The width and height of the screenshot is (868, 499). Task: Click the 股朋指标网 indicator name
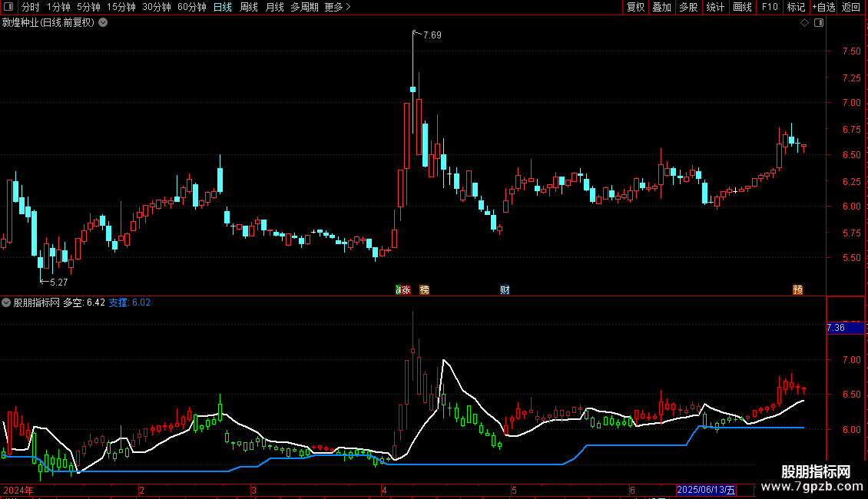click(37, 302)
